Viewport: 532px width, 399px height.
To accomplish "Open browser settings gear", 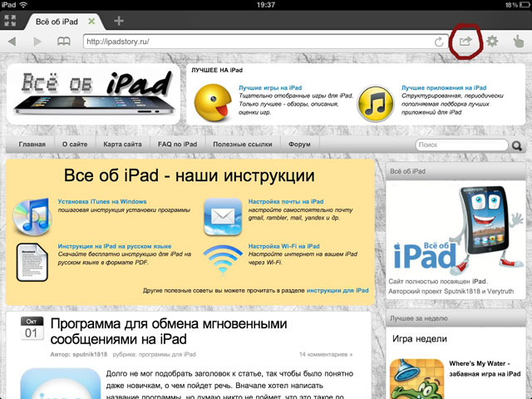I will 492,42.
